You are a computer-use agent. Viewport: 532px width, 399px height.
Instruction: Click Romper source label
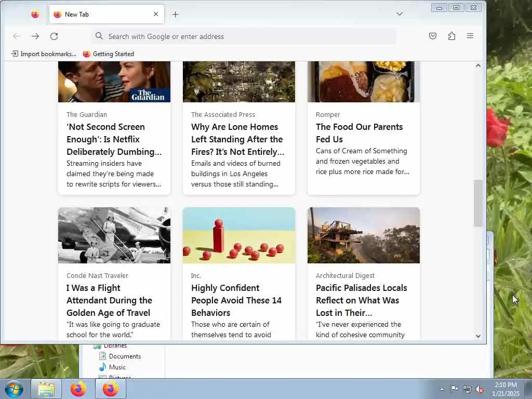tap(328, 115)
